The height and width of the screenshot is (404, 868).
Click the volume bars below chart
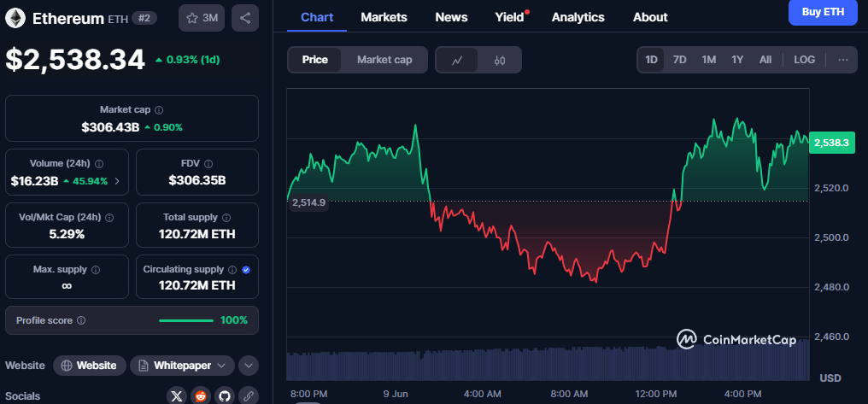click(x=547, y=364)
